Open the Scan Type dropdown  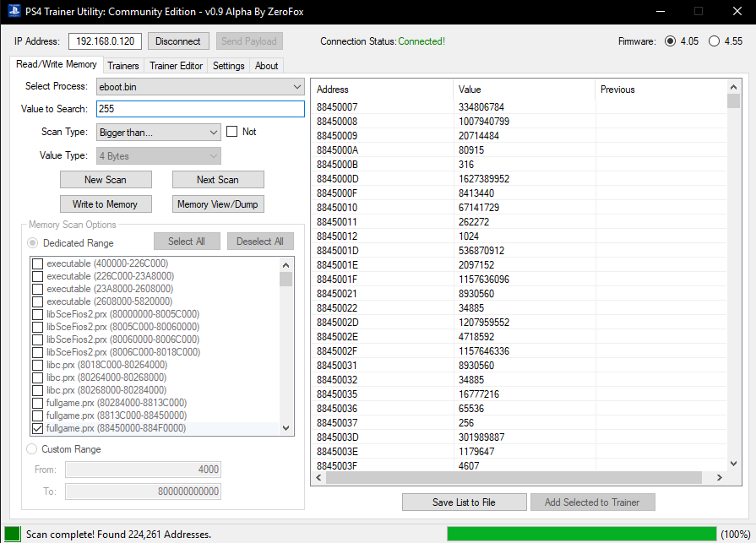[159, 133]
